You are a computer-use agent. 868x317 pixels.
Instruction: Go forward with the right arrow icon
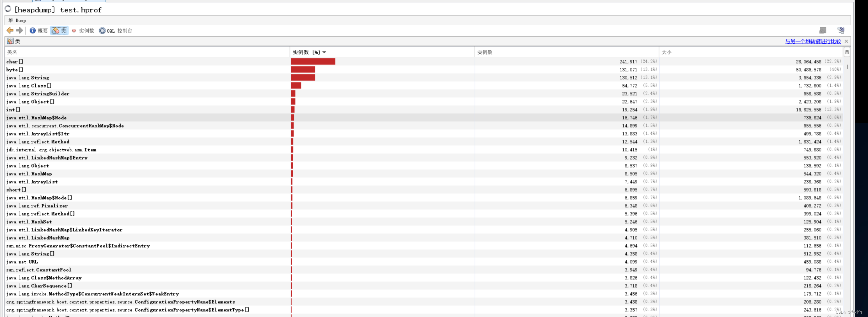(x=20, y=31)
